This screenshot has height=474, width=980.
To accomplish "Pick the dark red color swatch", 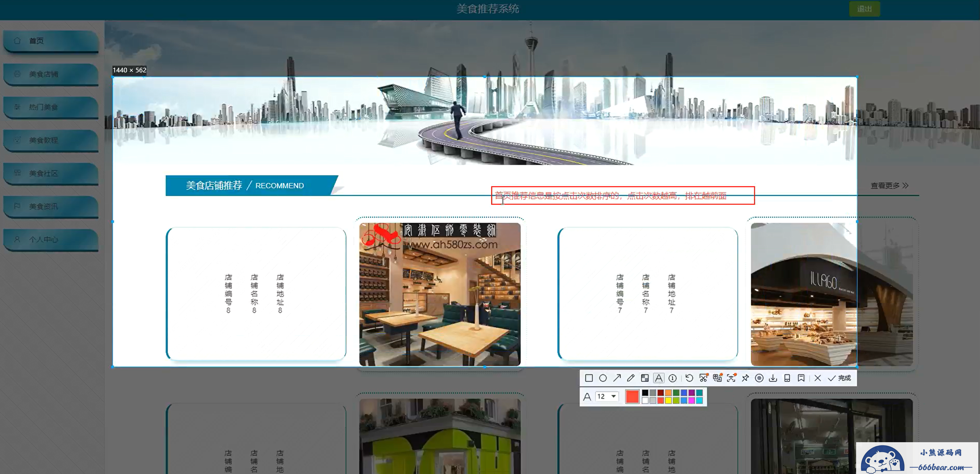I will 661,393.
